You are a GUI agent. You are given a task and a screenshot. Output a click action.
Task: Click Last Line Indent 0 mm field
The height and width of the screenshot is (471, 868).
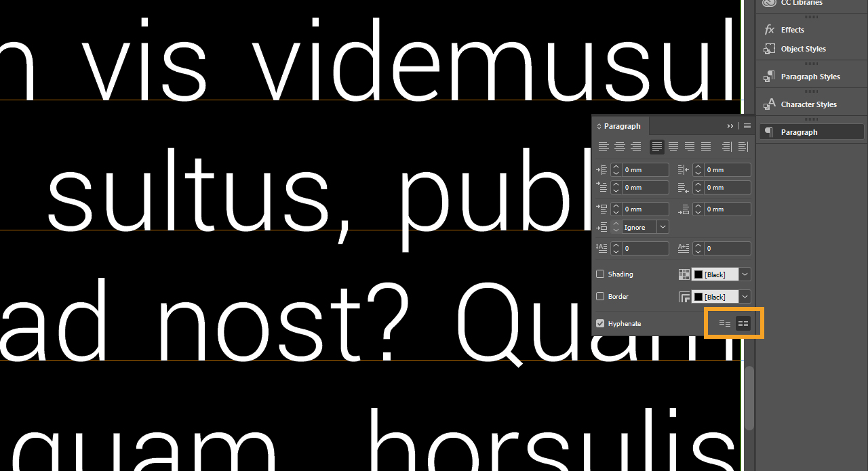(x=728, y=187)
